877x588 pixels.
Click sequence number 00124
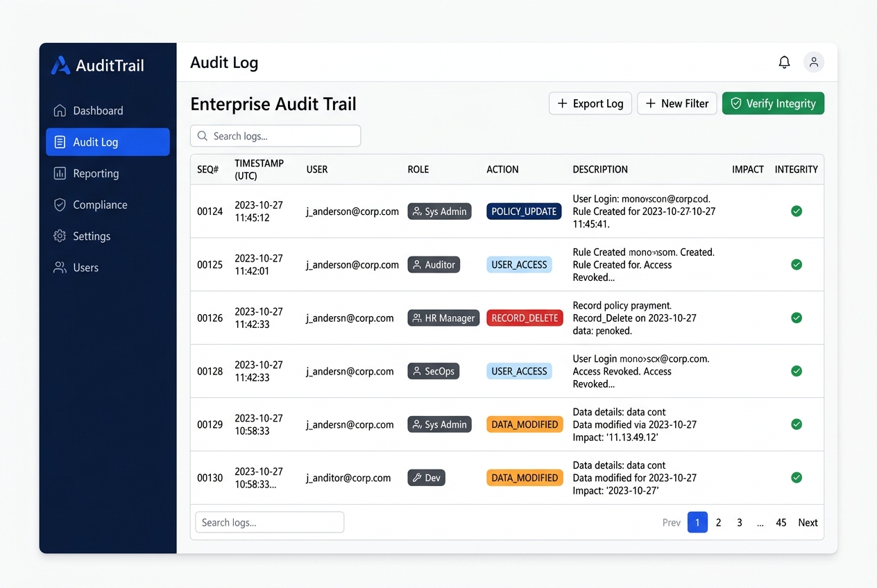(210, 211)
